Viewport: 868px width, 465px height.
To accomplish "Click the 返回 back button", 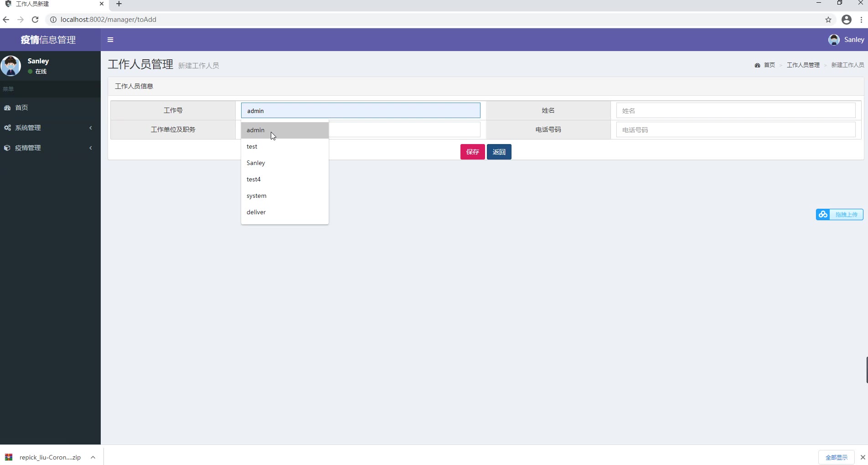I will point(499,152).
